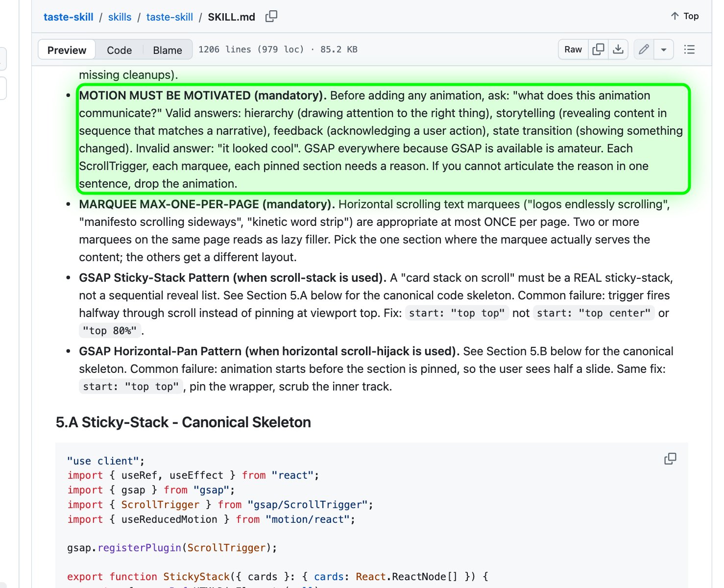Image resolution: width=724 pixels, height=588 pixels.
Task: Edit this file pencil icon
Action: coord(644,49)
